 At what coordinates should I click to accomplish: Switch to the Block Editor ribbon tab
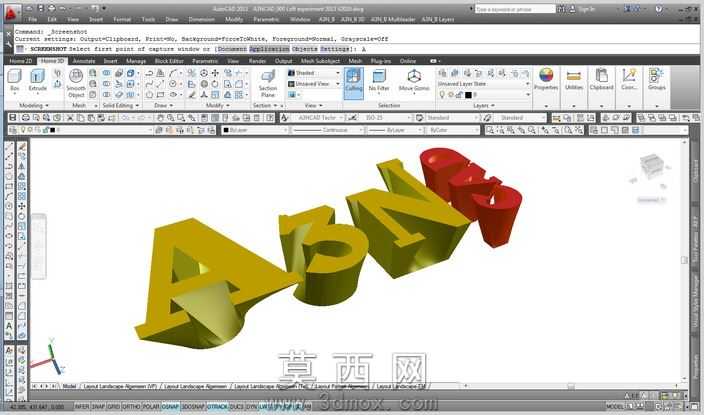coord(169,61)
